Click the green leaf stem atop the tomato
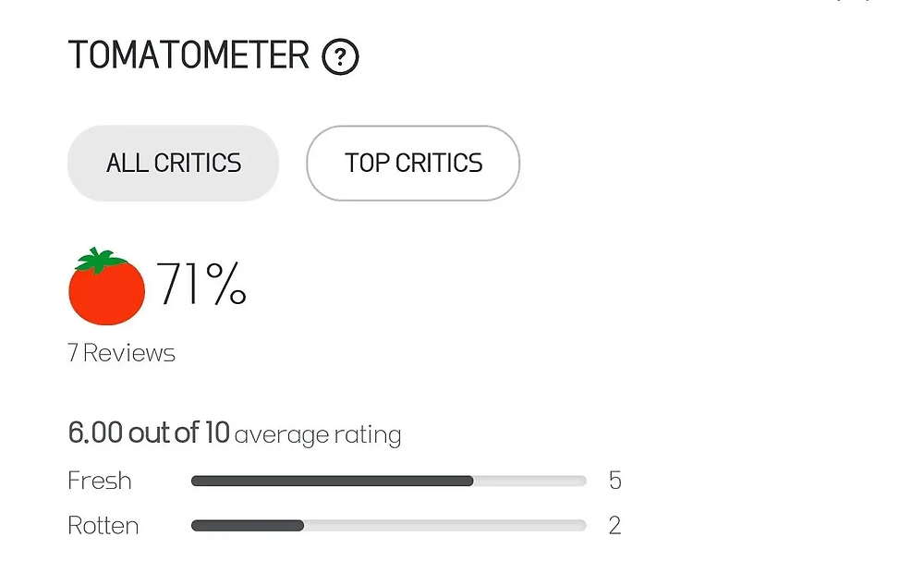Image resolution: width=924 pixels, height=573 pixels. [x=100, y=261]
